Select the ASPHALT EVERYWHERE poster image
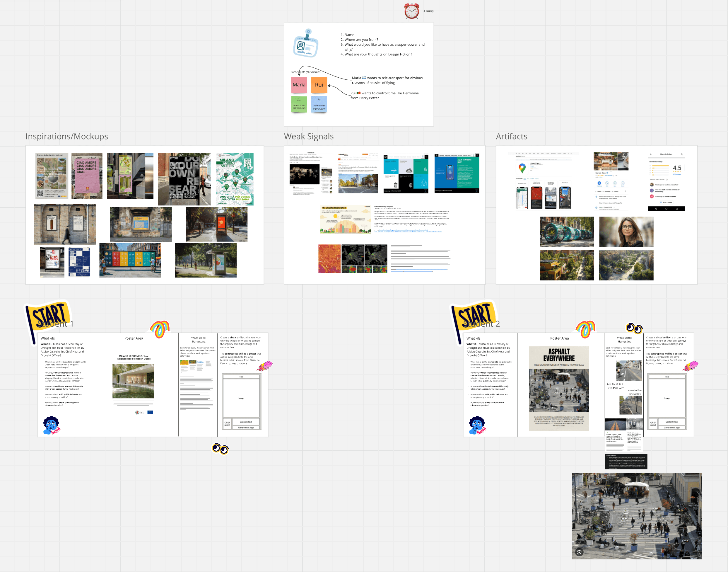 559,389
